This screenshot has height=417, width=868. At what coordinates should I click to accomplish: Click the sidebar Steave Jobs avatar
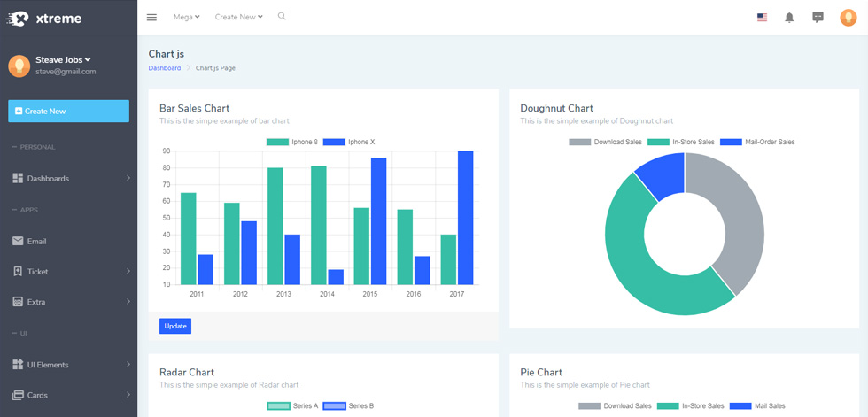[19, 66]
